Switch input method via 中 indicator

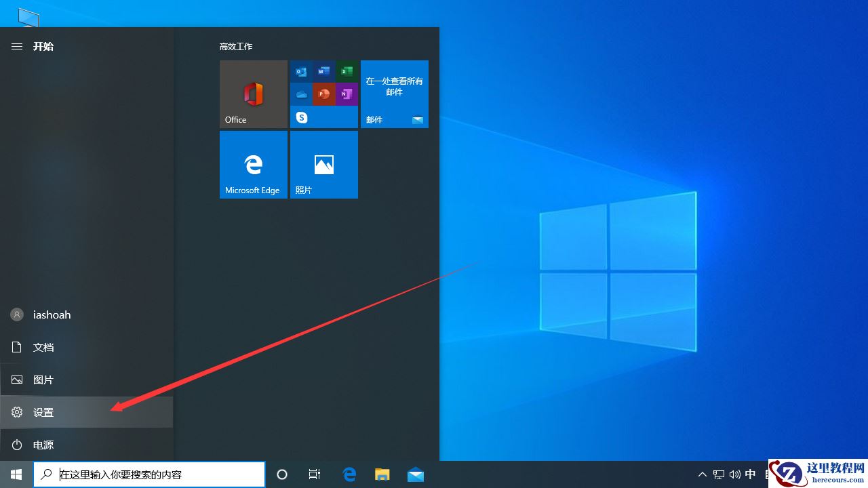750,474
